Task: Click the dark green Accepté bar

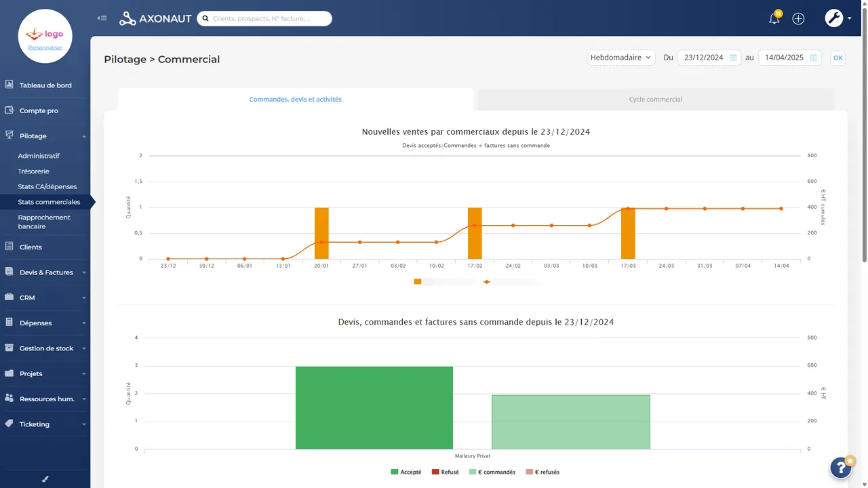Action: [374, 407]
